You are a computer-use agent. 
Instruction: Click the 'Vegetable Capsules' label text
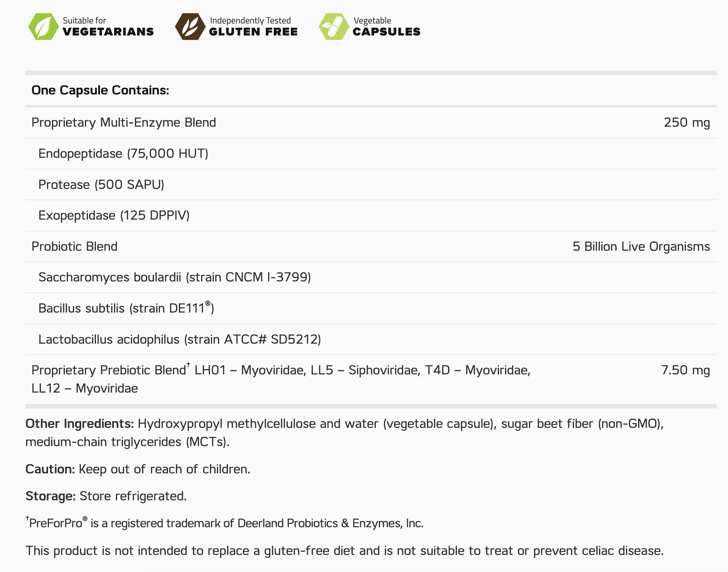click(386, 27)
